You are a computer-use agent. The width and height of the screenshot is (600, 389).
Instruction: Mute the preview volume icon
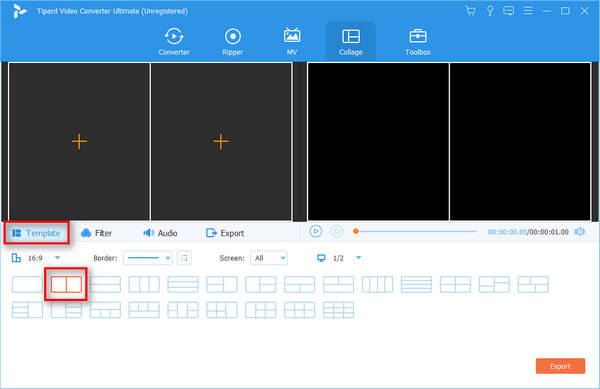click(x=580, y=232)
